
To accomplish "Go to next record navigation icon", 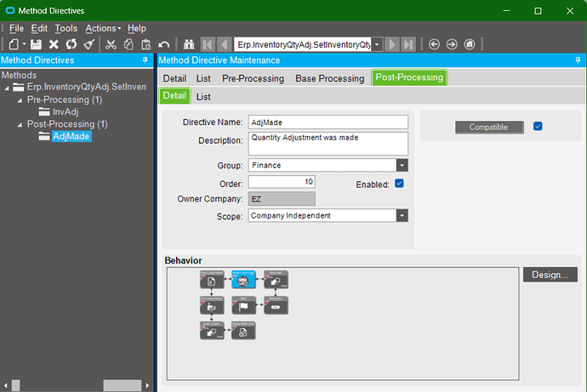I will coord(391,44).
